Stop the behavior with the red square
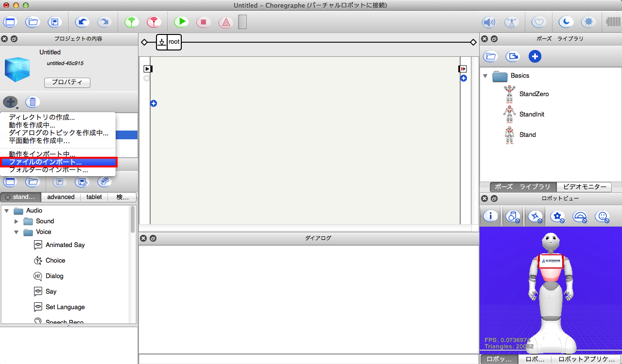This screenshot has height=364, width=622. pyautogui.click(x=204, y=22)
